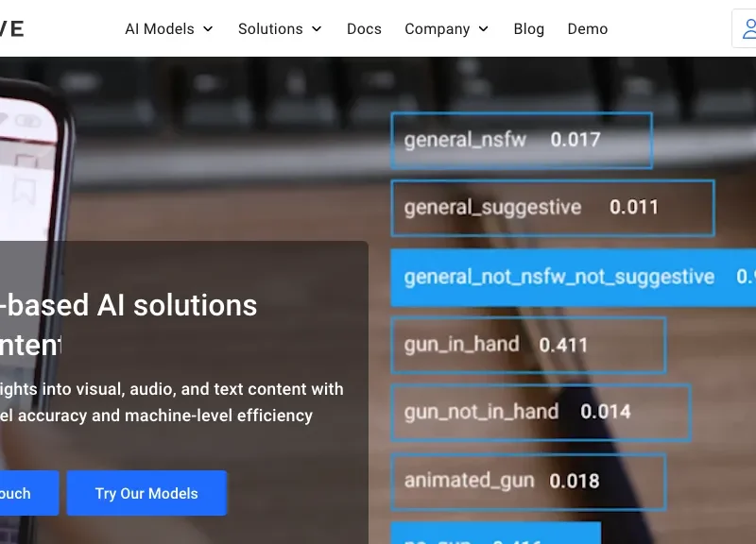
Task: Click the site logo at top left
Action: 12,29
